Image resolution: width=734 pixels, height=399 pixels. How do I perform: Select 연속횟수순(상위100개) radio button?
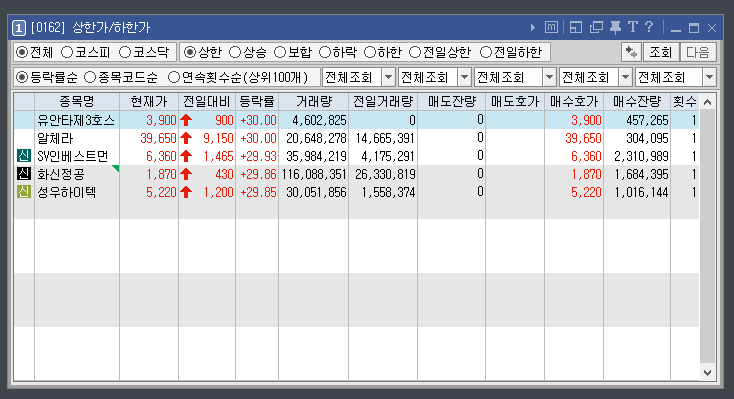click(x=174, y=77)
